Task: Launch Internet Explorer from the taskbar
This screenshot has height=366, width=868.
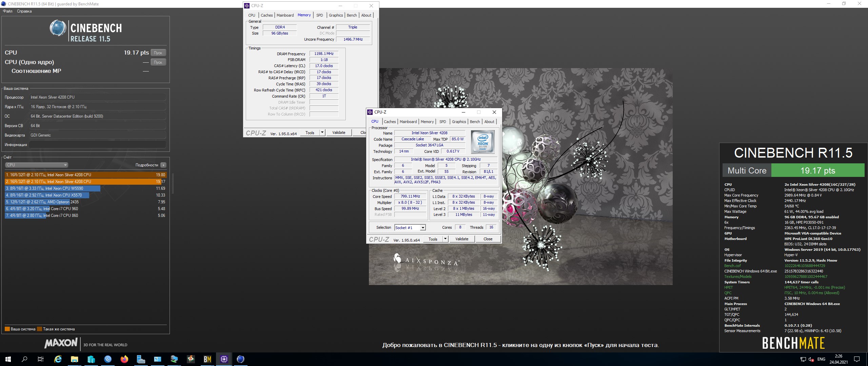Action: (58, 359)
